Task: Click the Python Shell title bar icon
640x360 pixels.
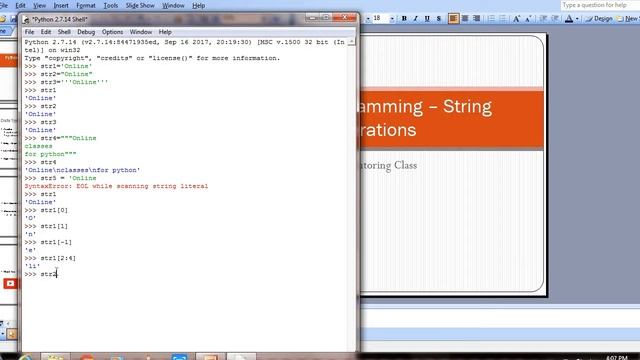Action: pyautogui.click(x=27, y=19)
